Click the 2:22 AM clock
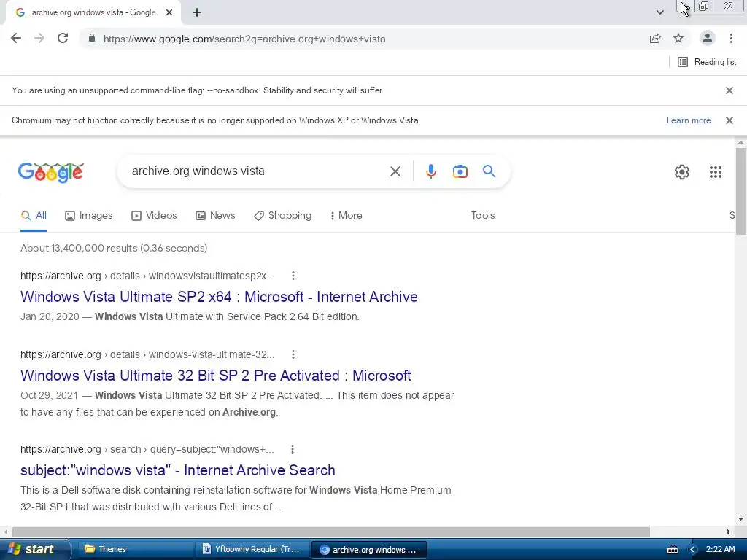The width and height of the screenshot is (747, 560). point(720,549)
